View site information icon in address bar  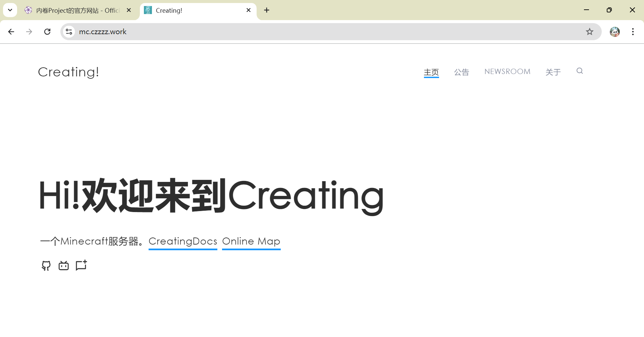coord(69,32)
